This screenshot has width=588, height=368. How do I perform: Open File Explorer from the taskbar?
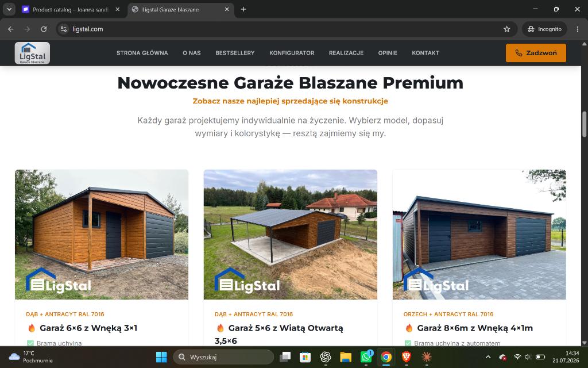(x=345, y=356)
